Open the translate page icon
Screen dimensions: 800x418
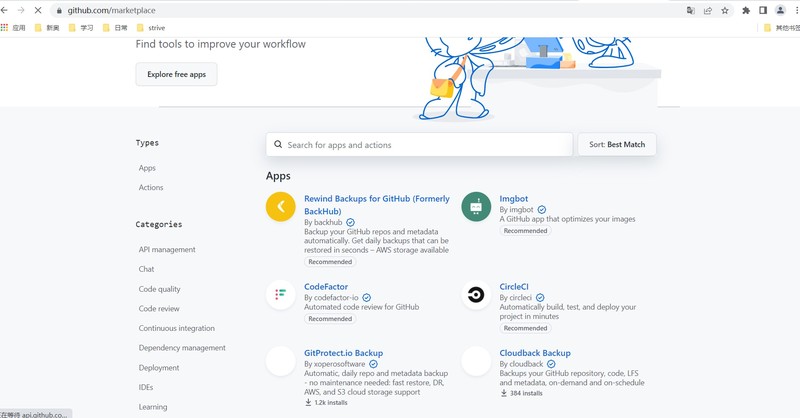pyautogui.click(x=690, y=10)
